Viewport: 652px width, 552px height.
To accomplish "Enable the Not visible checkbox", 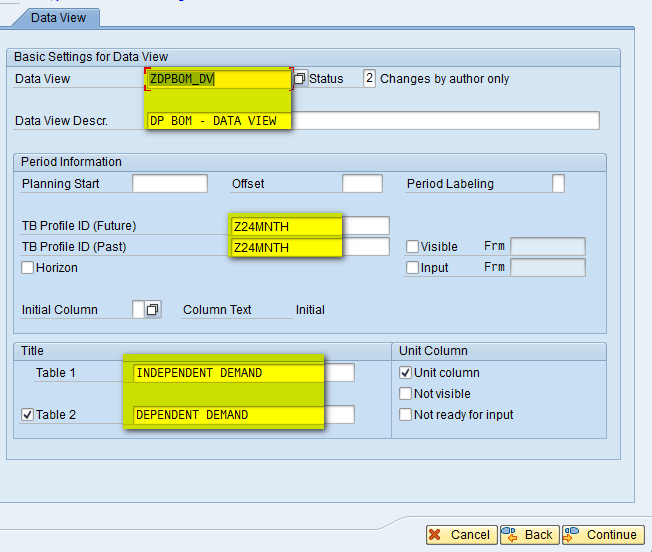I will click(x=405, y=393).
